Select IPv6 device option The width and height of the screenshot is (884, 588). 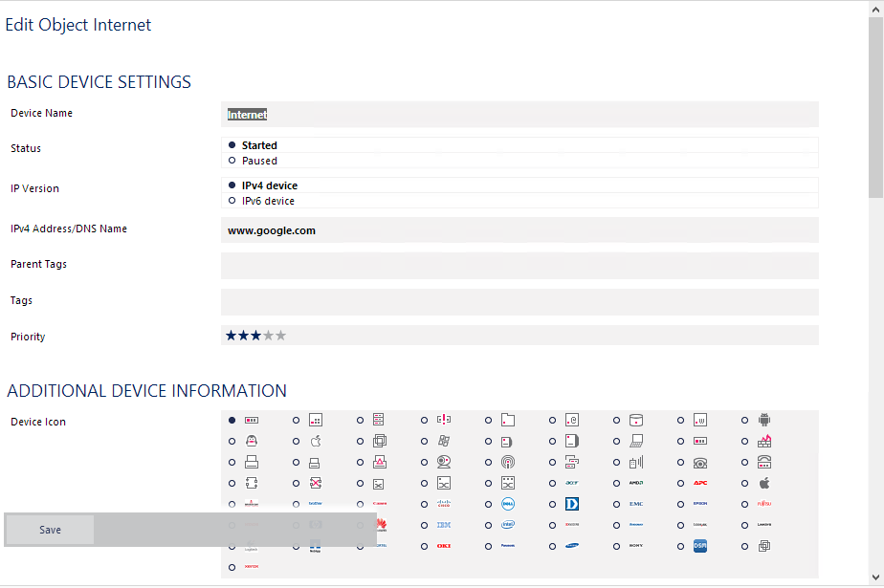pos(232,201)
